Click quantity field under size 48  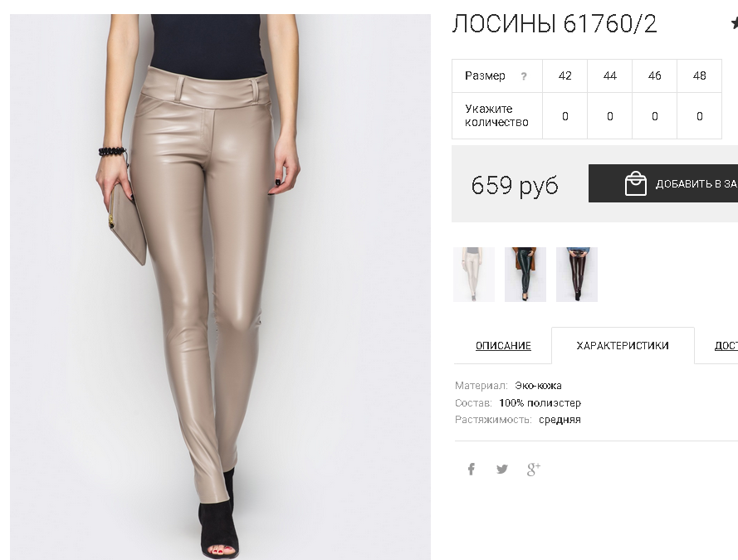(x=700, y=116)
